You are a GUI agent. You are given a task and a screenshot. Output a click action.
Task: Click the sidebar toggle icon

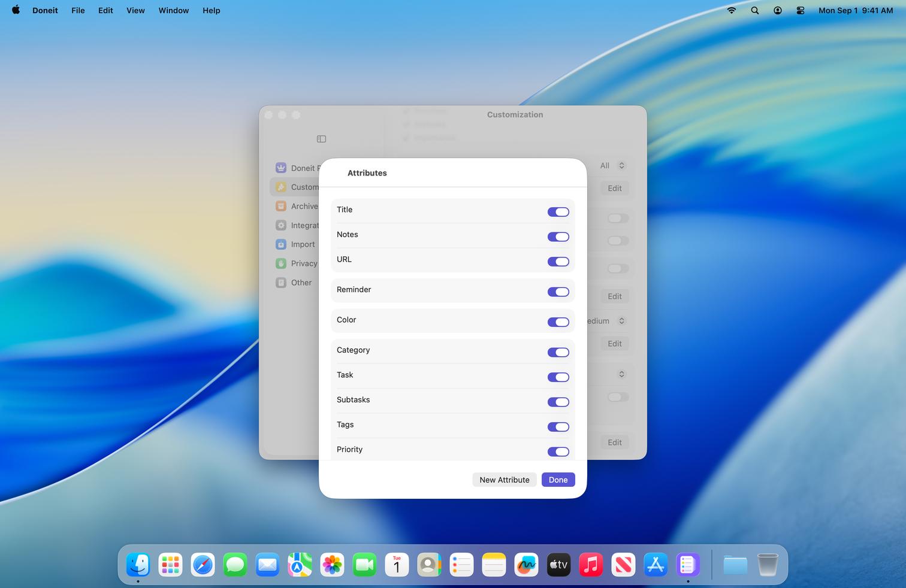tap(321, 139)
